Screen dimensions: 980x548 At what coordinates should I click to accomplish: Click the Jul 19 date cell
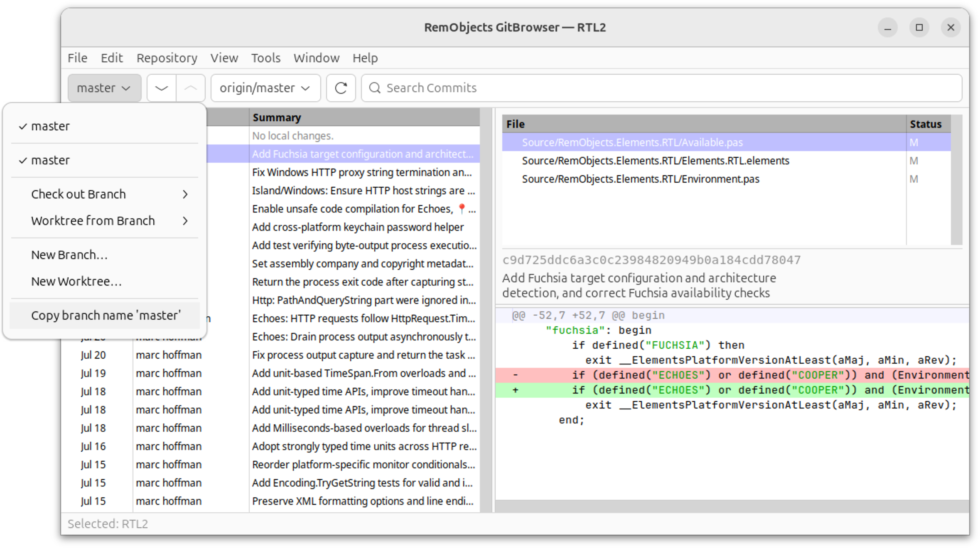coord(93,373)
